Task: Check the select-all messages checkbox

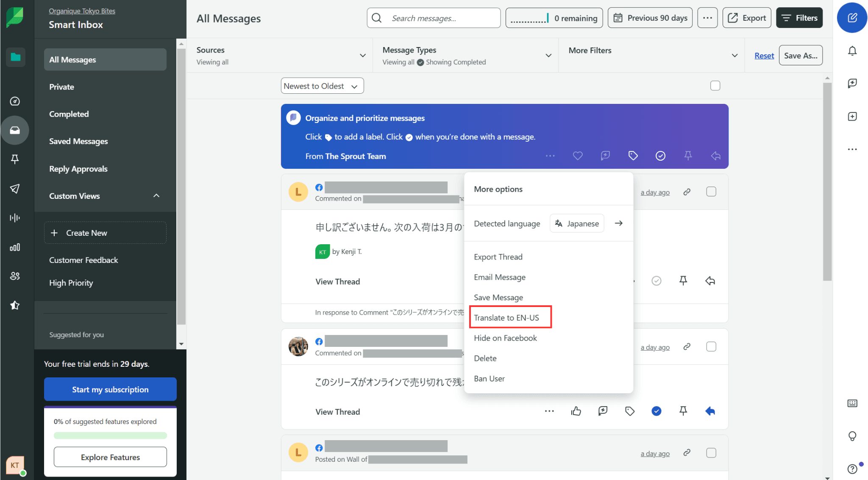Action: tap(715, 86)
